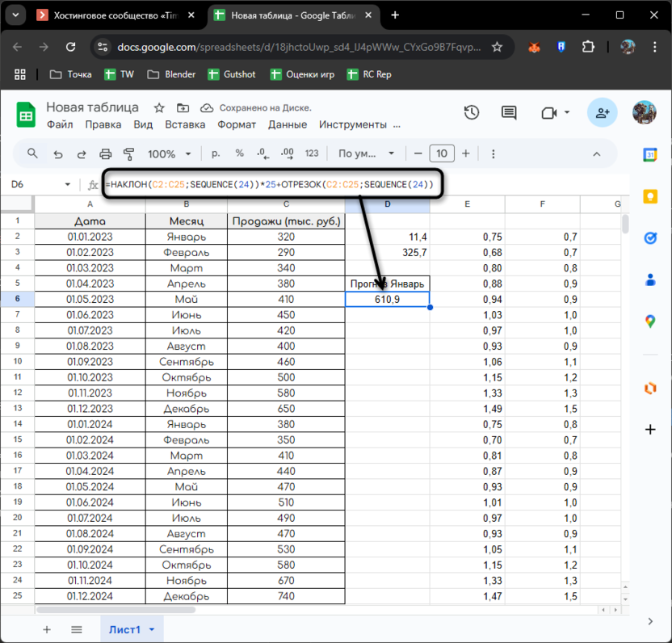Open the Лист1 sheet tab menu arrow
Image resolution: width=672 pixels, height=643 pixels.
(x=152, y=629)
